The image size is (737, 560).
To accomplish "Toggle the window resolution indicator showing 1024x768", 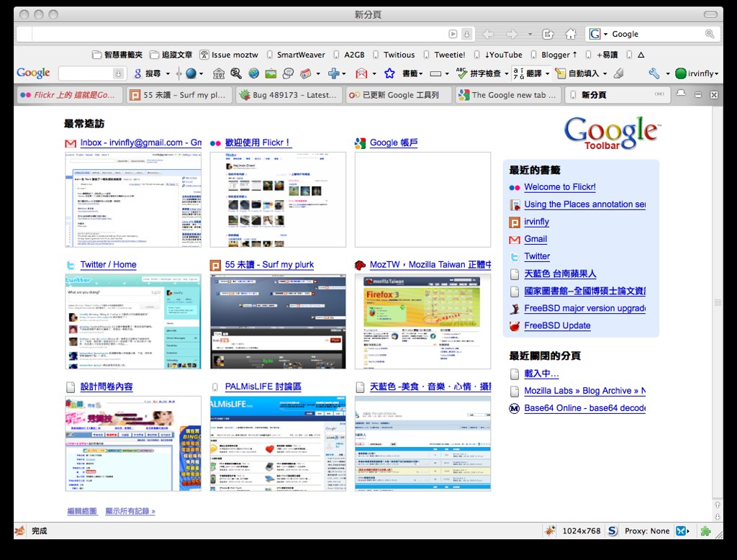I will [x=582, y=530].
